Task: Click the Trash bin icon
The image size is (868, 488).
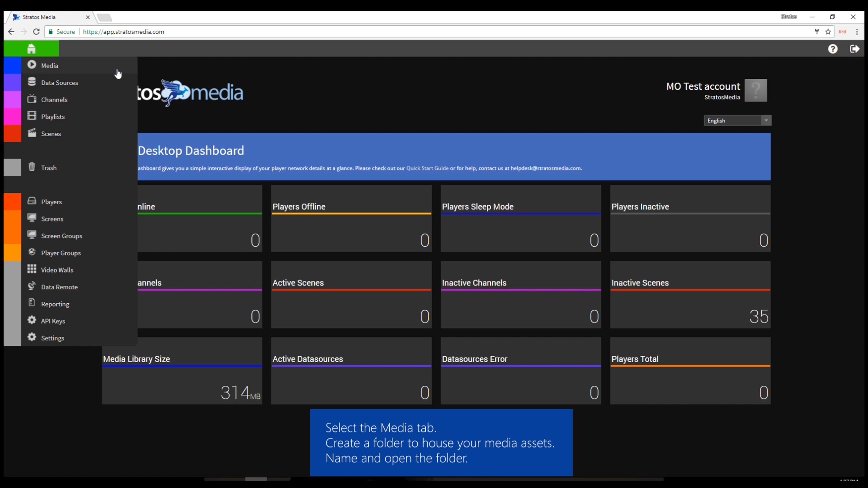Action: [x=32, y=167]
